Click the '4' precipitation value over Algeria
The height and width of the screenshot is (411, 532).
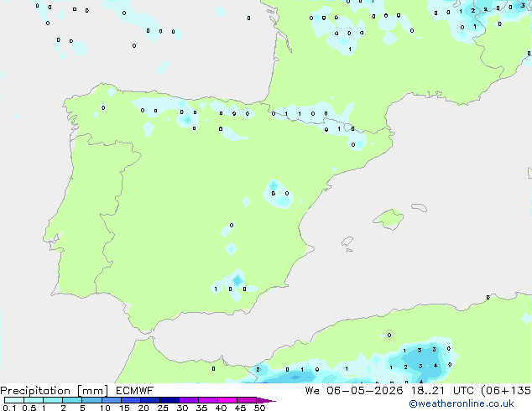[x=436, y=366]
